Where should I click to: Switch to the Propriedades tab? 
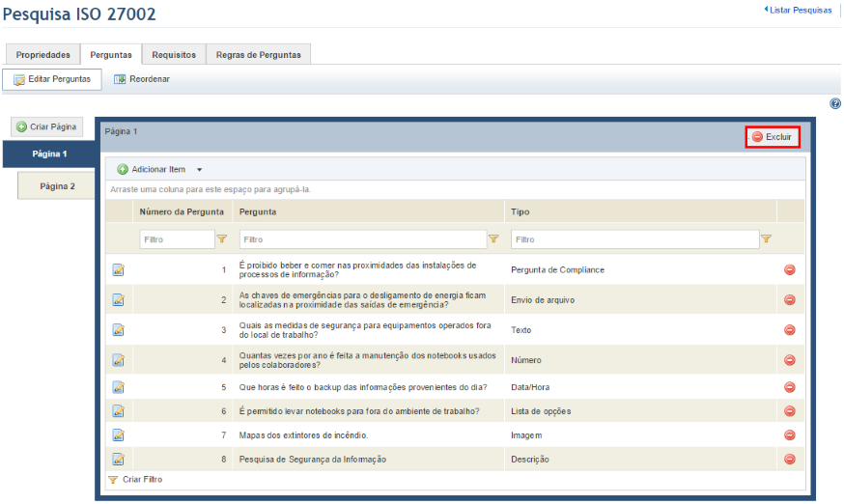pyautogui.click(x=43, y=55)
